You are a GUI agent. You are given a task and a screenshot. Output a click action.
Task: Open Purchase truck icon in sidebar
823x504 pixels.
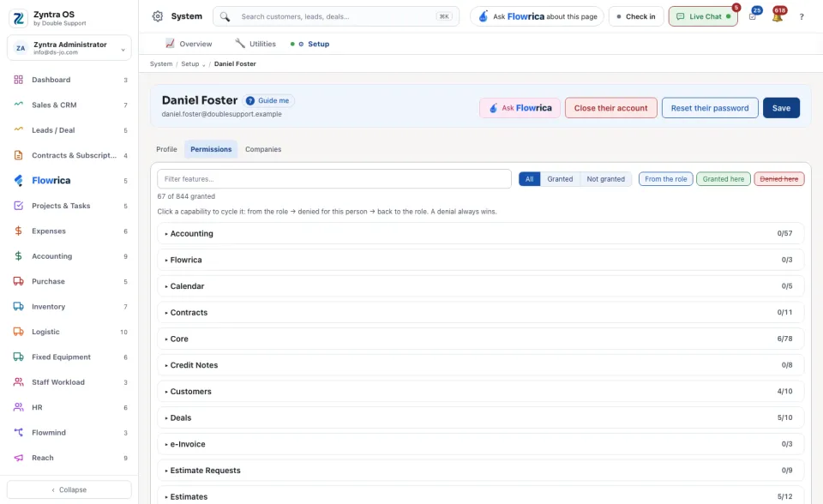(x=18, y=281)
